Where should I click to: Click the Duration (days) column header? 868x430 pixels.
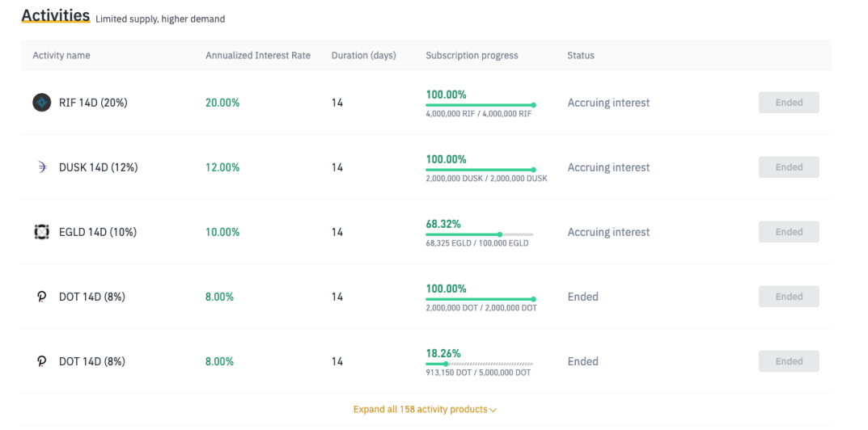[364, 55]
